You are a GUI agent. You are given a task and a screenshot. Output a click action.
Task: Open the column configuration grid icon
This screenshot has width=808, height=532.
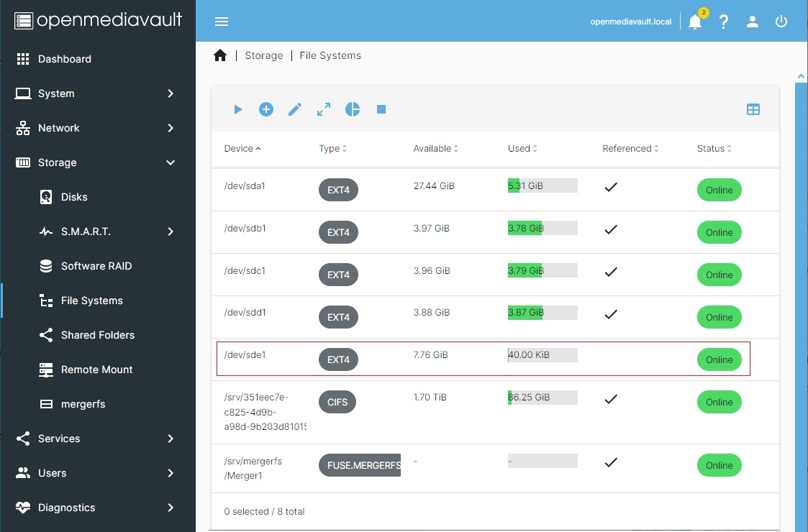pos(753,109)
